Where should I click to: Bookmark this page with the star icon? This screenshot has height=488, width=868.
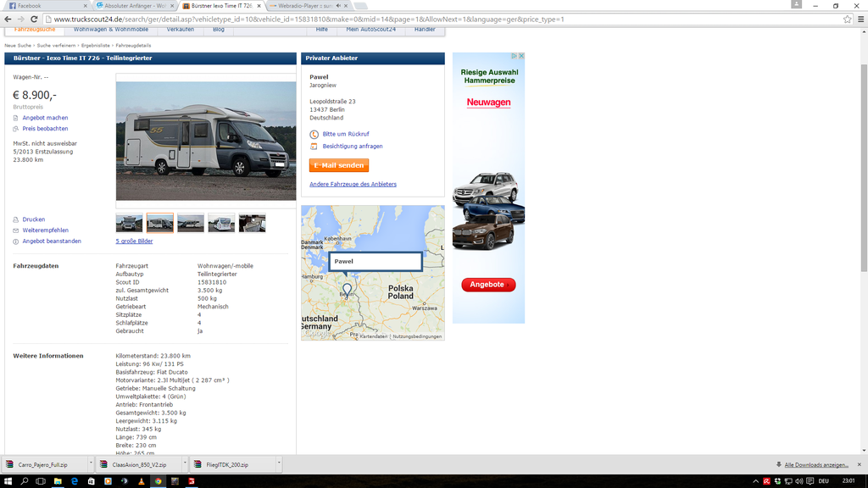(847, 19)
